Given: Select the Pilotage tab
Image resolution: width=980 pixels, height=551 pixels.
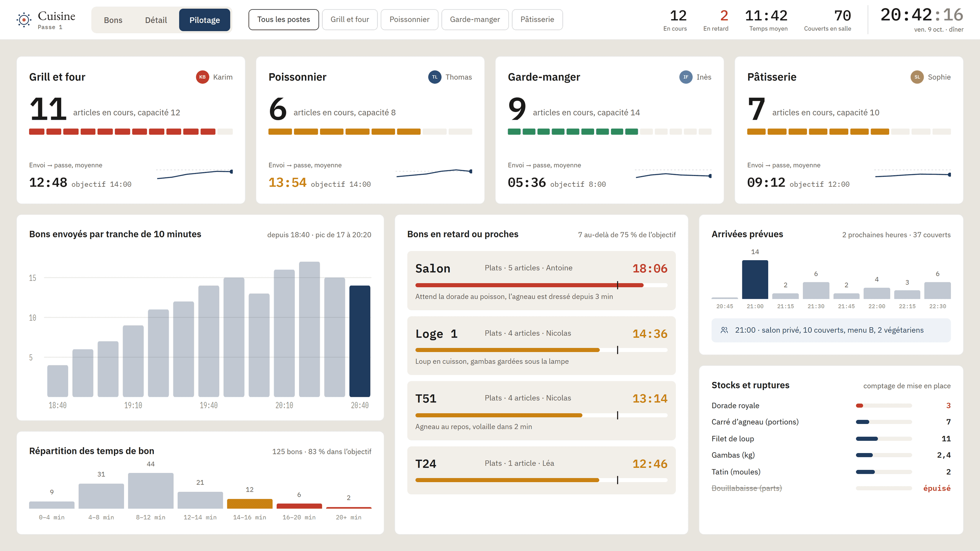Looking at the screenshot, I should click(204, 20).
